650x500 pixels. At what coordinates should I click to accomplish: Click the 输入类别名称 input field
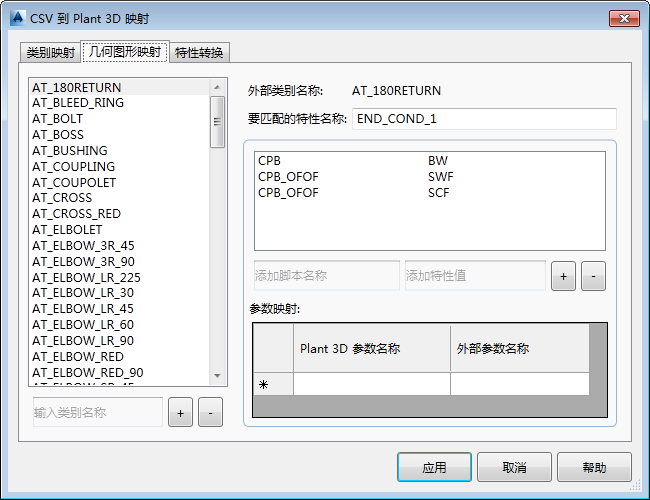click(98, 412)
